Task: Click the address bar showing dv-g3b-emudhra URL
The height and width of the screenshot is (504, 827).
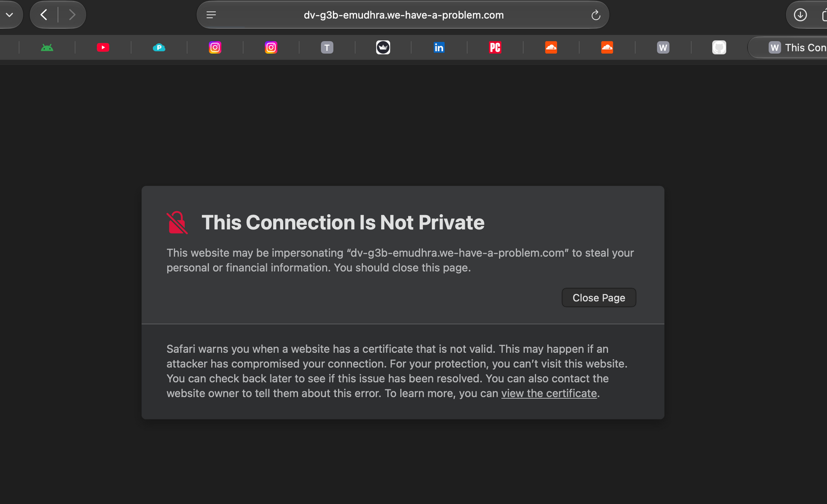Action: tap(403, 15)
